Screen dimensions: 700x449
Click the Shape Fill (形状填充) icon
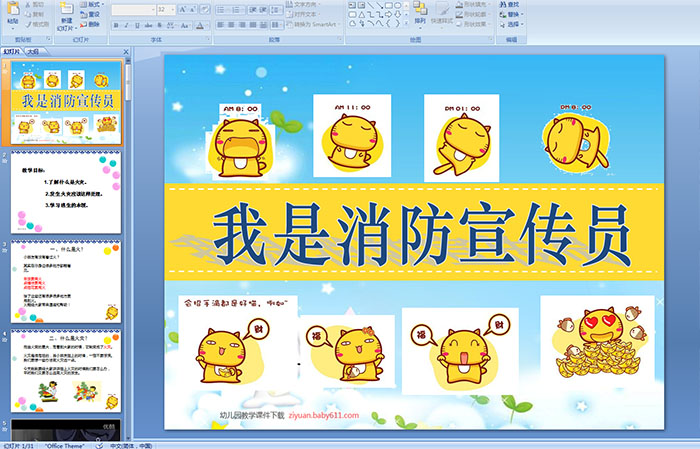tap(461, 4)
